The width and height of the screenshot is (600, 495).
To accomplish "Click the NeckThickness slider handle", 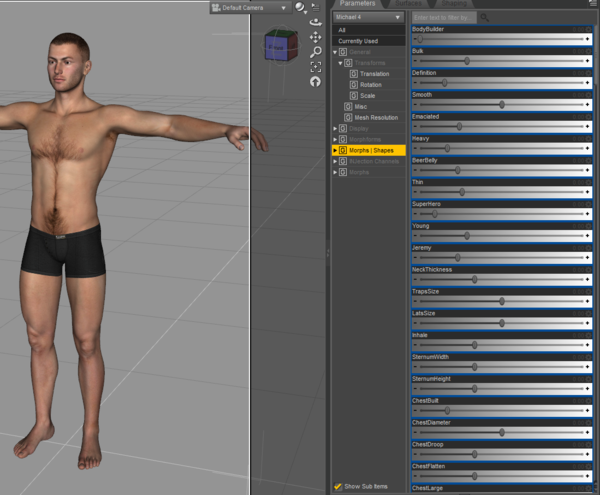I will tap(474, 279).
